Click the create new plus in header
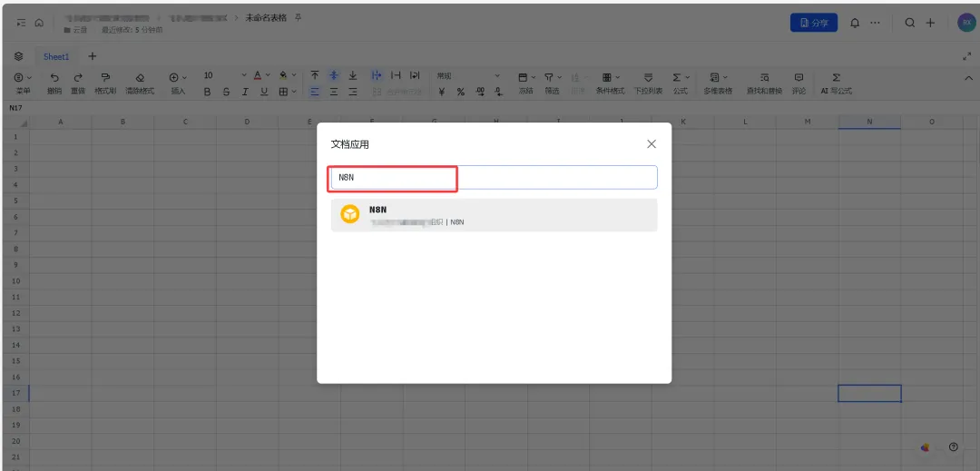Viewport: 980px width, 471px height. 931,23
